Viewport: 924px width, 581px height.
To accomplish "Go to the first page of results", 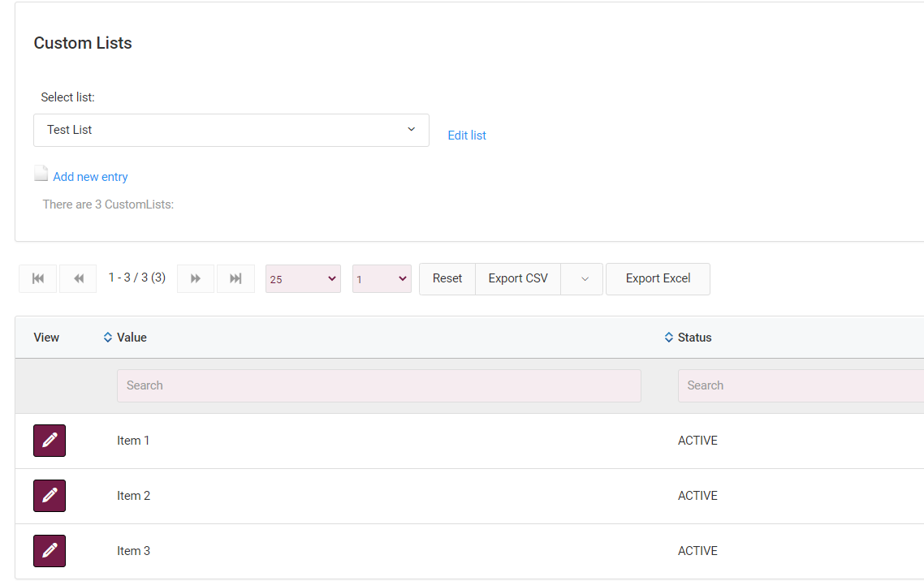I will pos(38,278).
